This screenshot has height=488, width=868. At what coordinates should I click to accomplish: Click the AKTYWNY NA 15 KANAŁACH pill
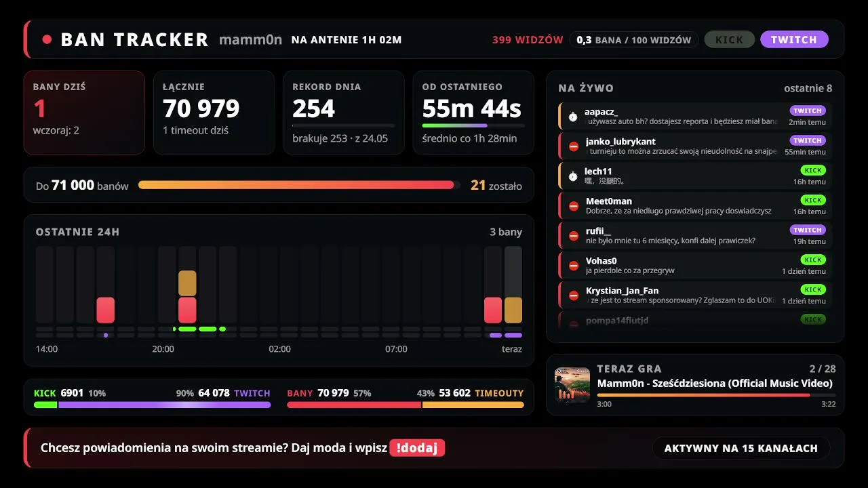coord(741,448)
